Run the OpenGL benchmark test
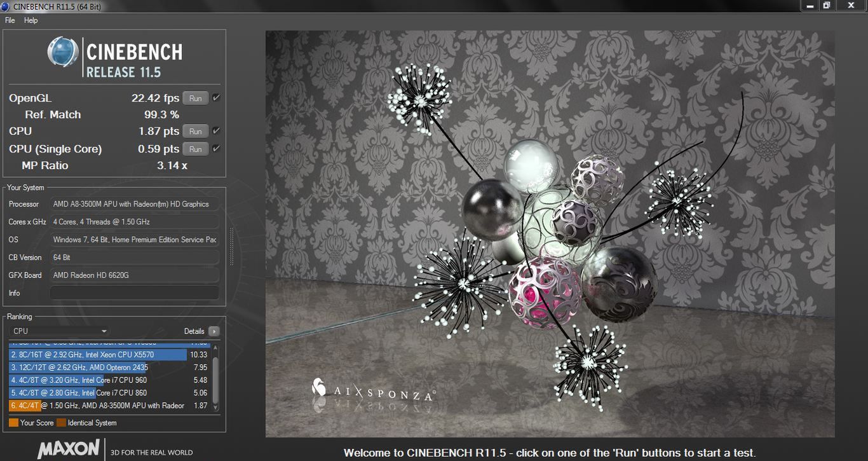Viewport: 868px width, 461px height. (x=196, y=99)
